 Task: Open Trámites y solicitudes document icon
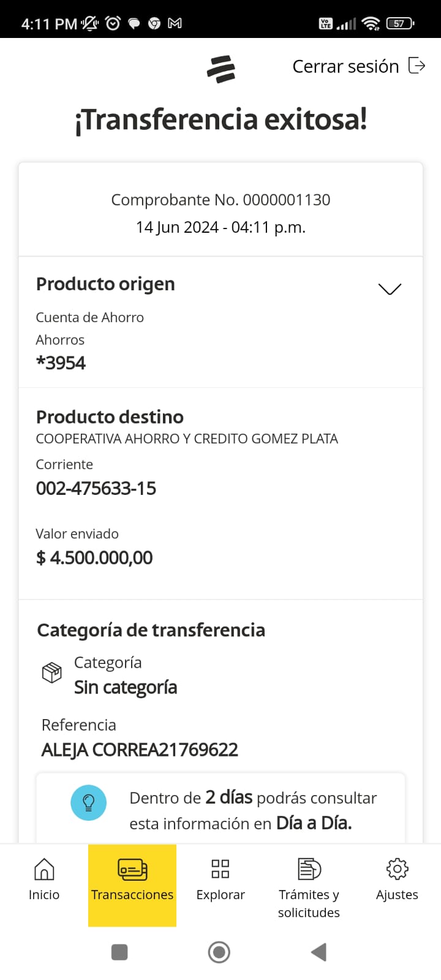309,869
